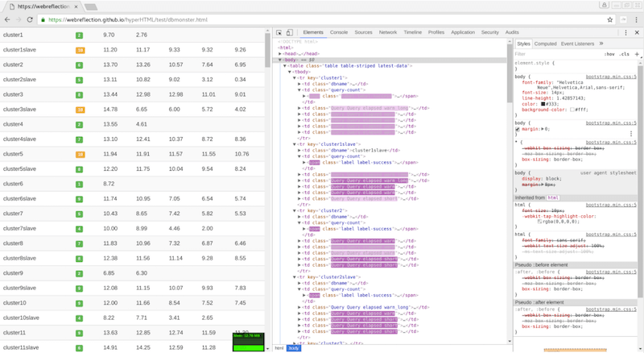
Task: Open the #fff background-color swatch
Action: (572, 110)
